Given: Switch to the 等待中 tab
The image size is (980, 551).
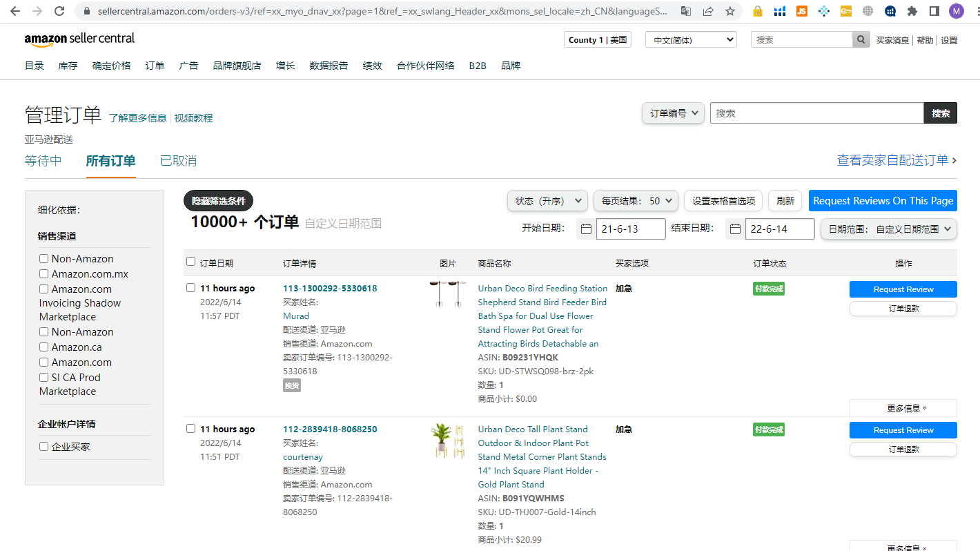Looking at the screenshot, I should pyautogui.click(x=43, y=161).
